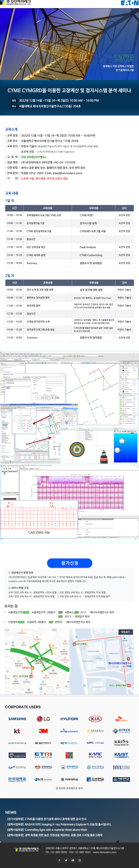Click the '1일 차' schedule heading
The height and width of the screenshot is (868, 139).
9,200
